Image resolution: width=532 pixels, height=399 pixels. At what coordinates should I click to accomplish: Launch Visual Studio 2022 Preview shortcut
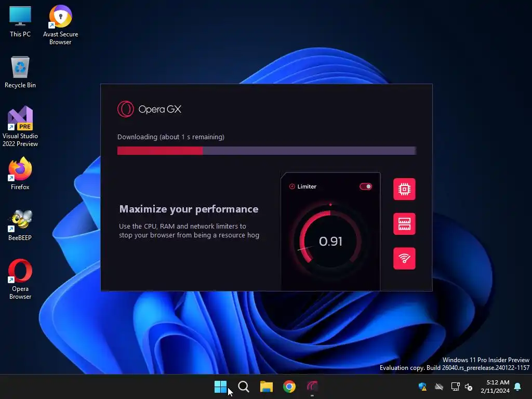pos(20,126)
